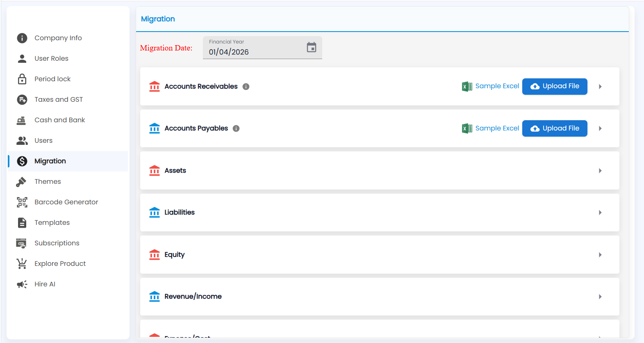This screenshot has width=644, height=343.
Task: Click the Financial Year date field
Action: pyautogui.click(x=262, y=48)
